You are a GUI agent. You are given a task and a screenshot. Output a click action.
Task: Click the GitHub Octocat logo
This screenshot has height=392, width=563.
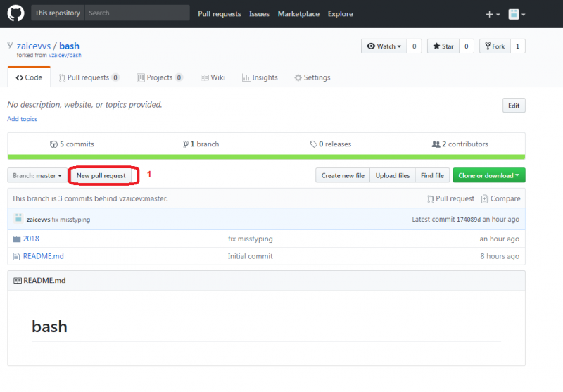point(16,13)
